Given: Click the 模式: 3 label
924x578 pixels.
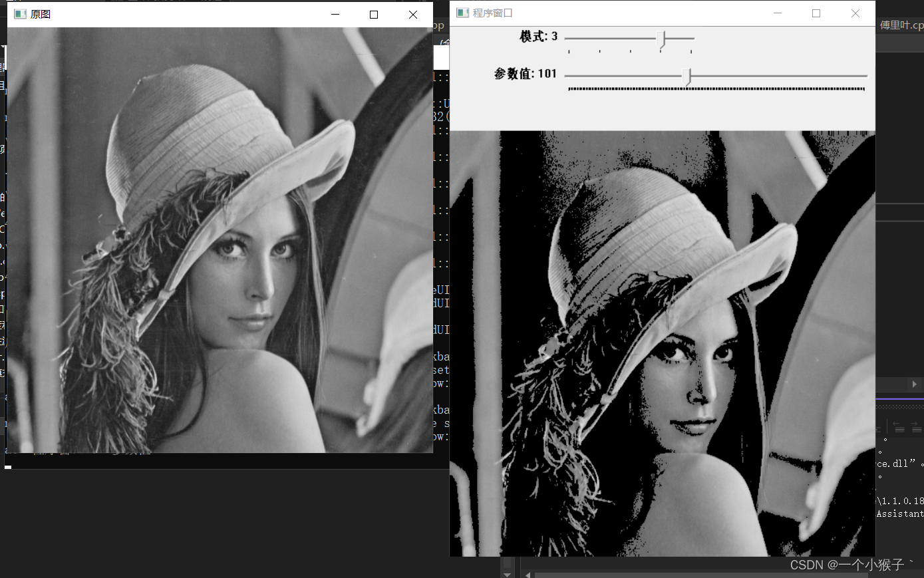Looking at the screenshot, I should pyautogui.click(x=538, y=37).
